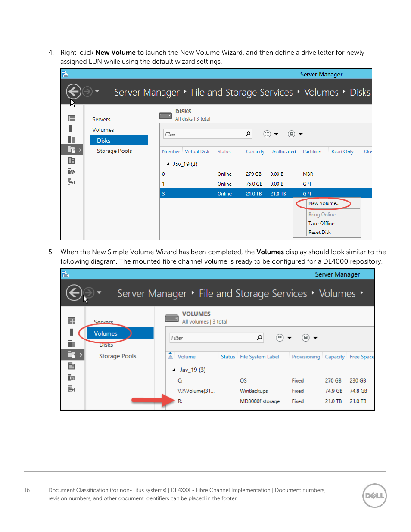Choose New Volume... from the context menu
The height and width of the screenshot is (532, 411).
tap(324, 203)
